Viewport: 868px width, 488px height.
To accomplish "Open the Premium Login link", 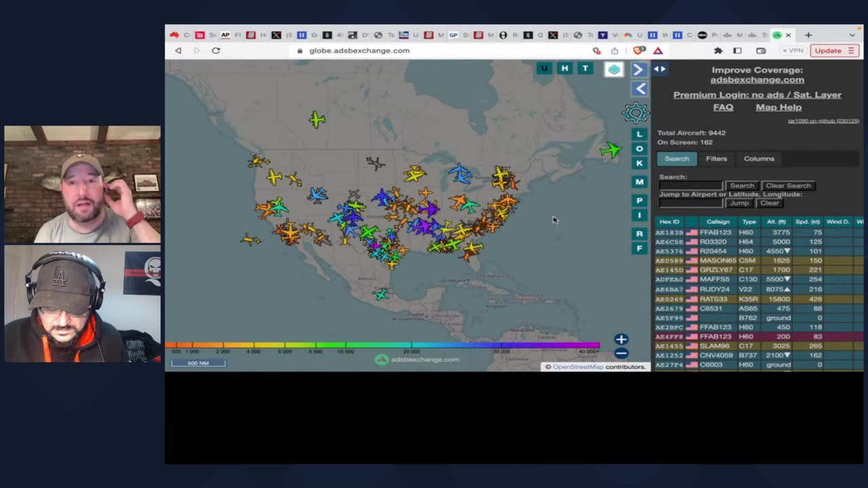I will [x=757, y=95].
